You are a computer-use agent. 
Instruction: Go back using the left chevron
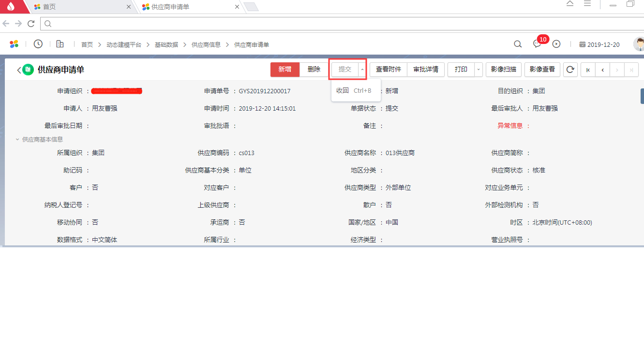[x=19, y=70]
